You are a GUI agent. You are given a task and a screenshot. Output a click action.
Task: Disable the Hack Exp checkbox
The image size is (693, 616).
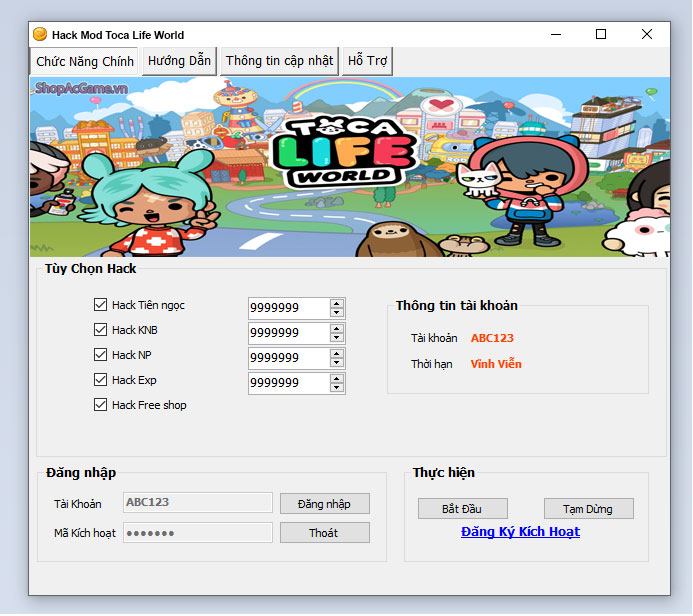pos(100,380)
